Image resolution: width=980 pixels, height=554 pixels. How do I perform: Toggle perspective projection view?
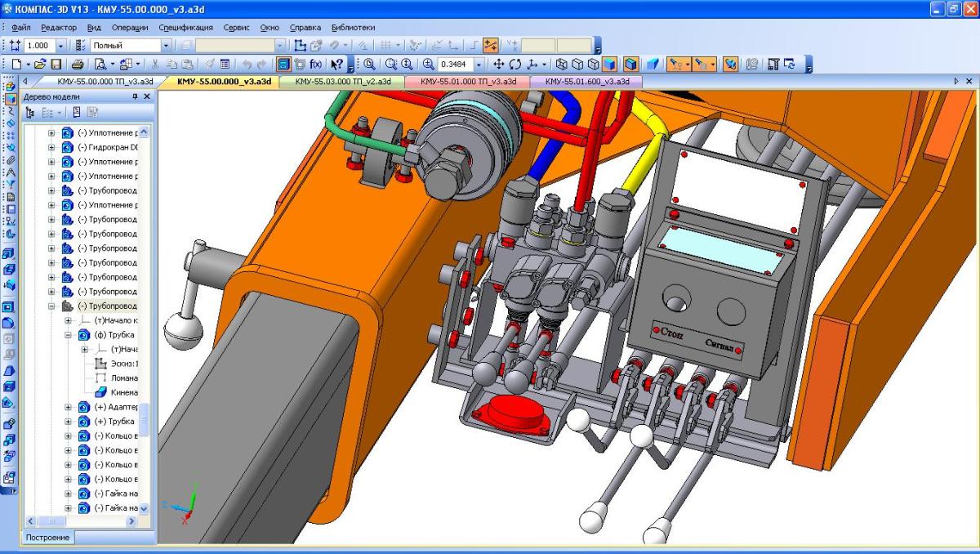(653, 64)
